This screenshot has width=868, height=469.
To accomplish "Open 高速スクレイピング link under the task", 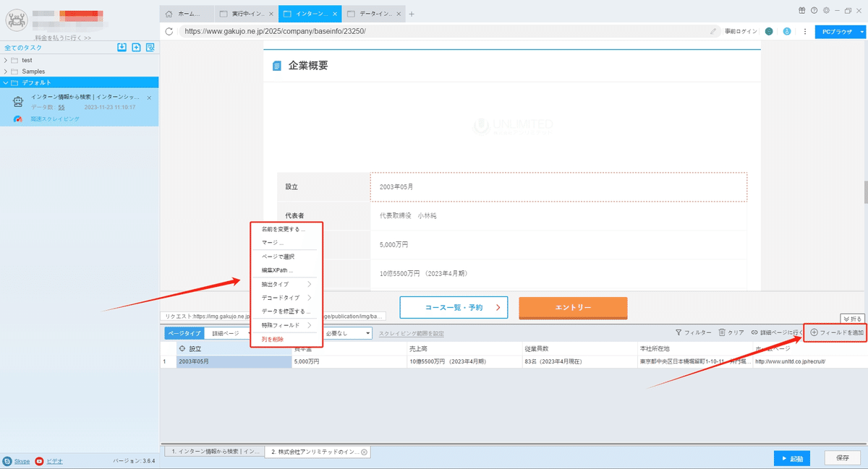I will pyautogui.click(x=55, y=119).
